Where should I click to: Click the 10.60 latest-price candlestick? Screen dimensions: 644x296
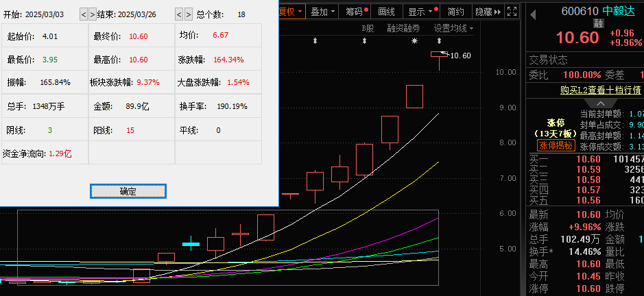coord(439,54)
